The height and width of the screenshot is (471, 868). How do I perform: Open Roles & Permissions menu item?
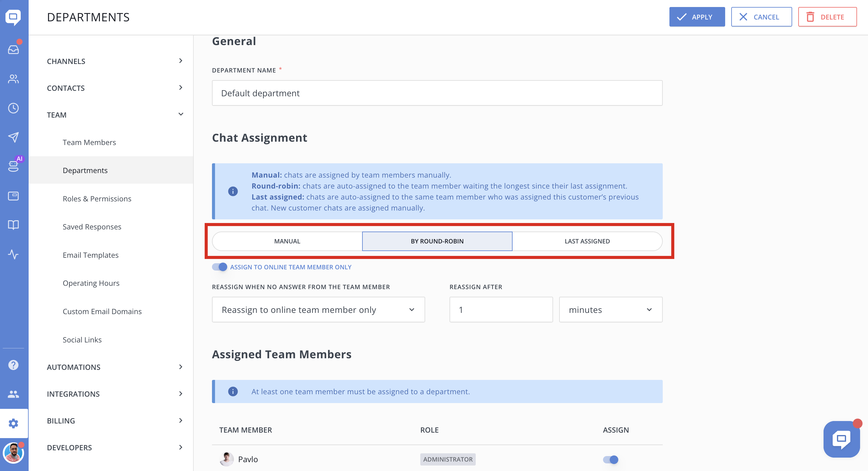coord(97,199)
